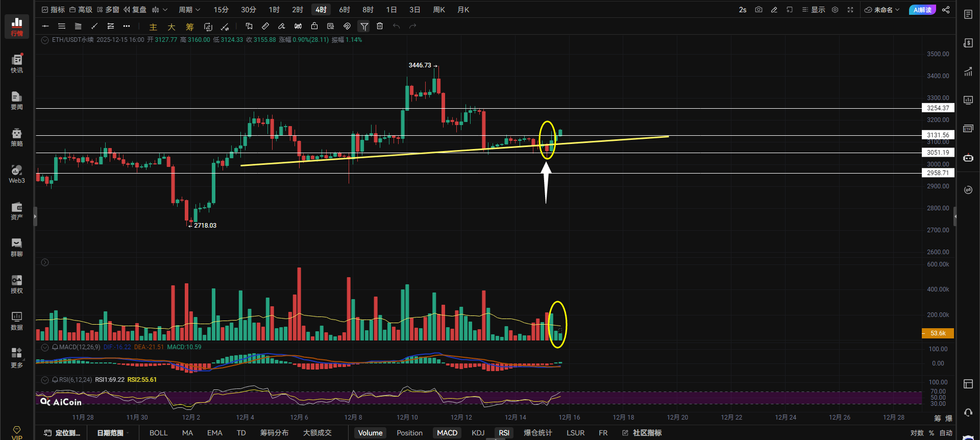Image resolution: width=980 pixels, height=440 pixels.
Task: Open the 群聊 group chat section
Action: pos(17,247)
